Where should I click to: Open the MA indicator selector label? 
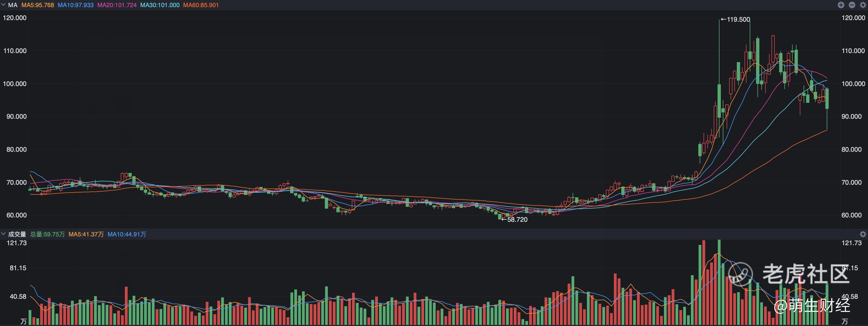coord(13,5)
